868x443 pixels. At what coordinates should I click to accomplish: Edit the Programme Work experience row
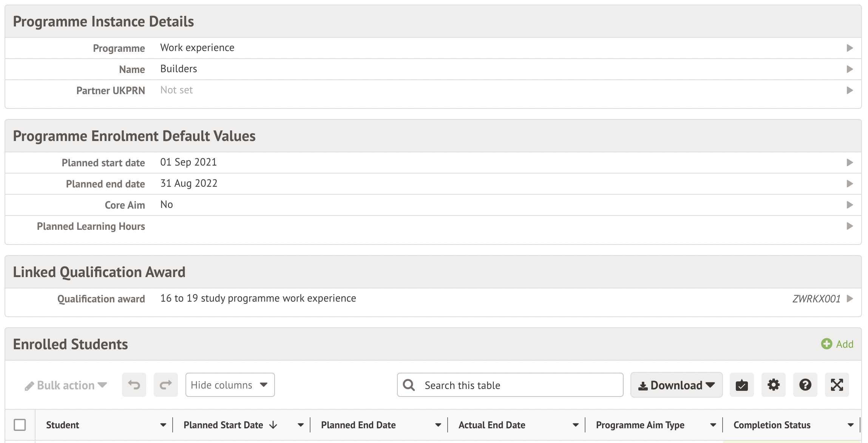click(849, 48)
